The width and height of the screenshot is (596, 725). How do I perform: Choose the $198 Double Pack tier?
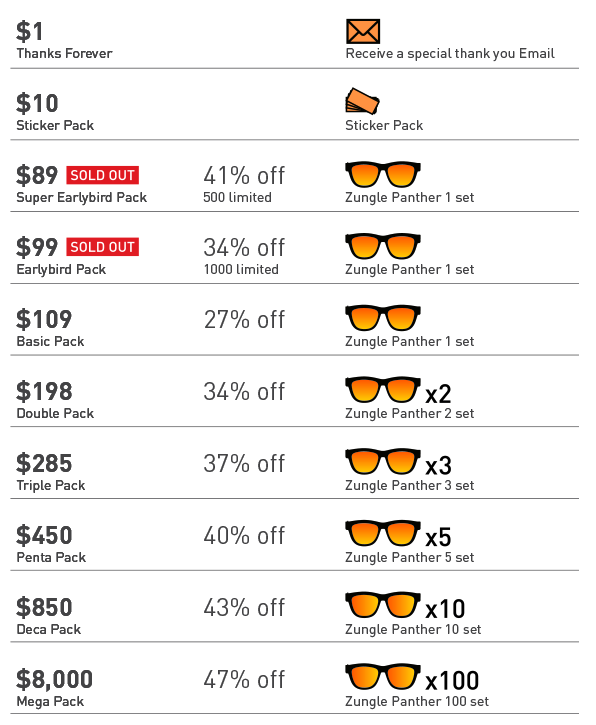tap(55, 400)
